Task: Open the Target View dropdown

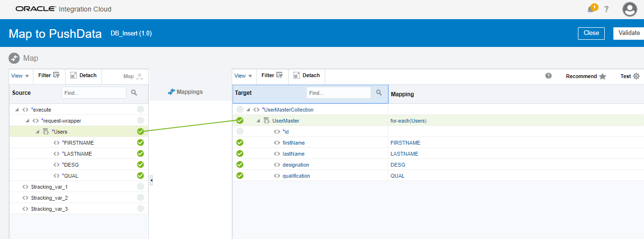Action: [244, 76]
